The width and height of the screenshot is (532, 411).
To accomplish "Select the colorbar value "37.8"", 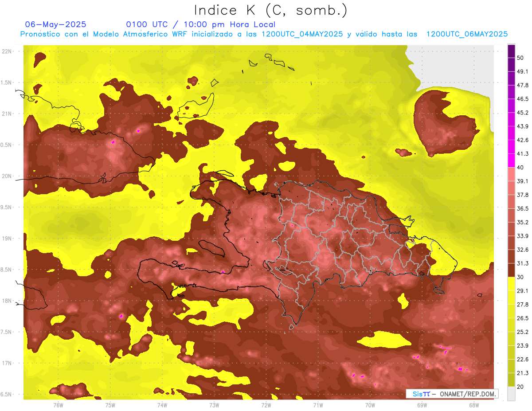I will click(523, 195).
